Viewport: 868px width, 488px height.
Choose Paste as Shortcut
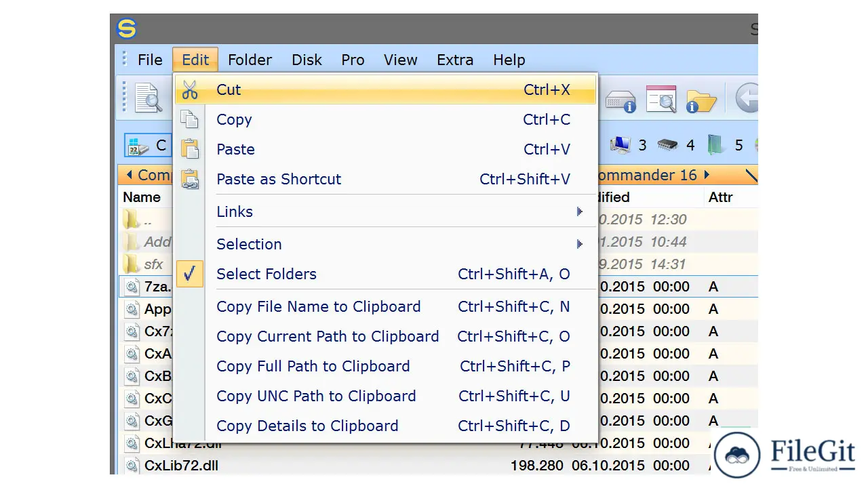click(x=385, y=179)
